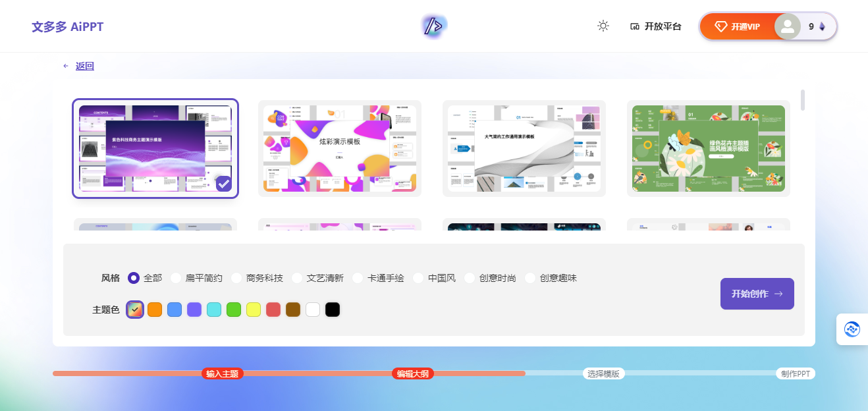Screen dimensions: 868x411
Task: Choose the cyan theme color swatch
Action: 214,310
